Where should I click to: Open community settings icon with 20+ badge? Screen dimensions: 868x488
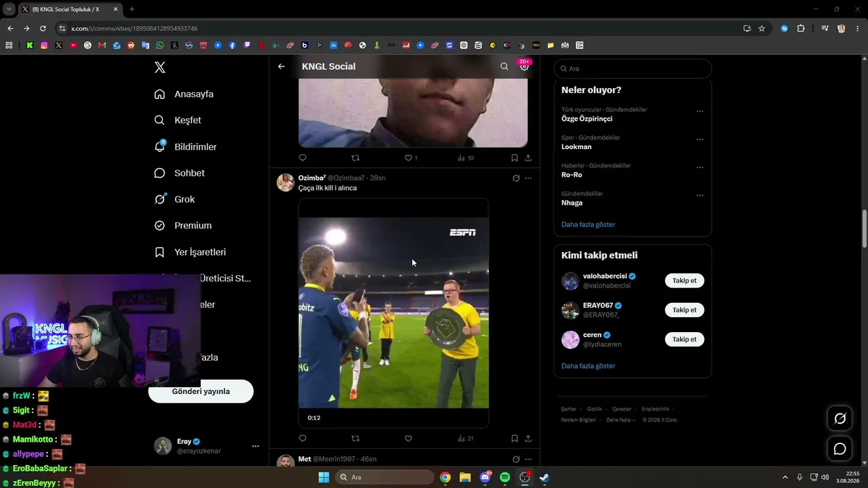pos(524,66)
